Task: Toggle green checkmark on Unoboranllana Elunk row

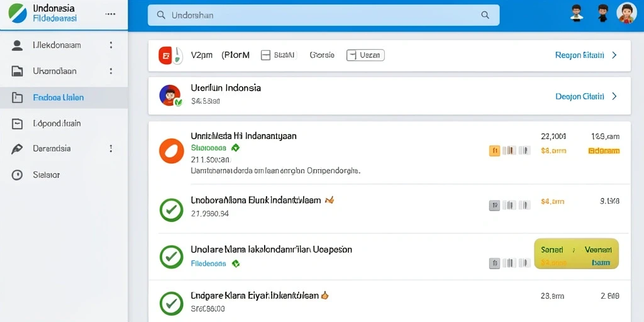Action: pyautogui.click(x=171, y=210)
